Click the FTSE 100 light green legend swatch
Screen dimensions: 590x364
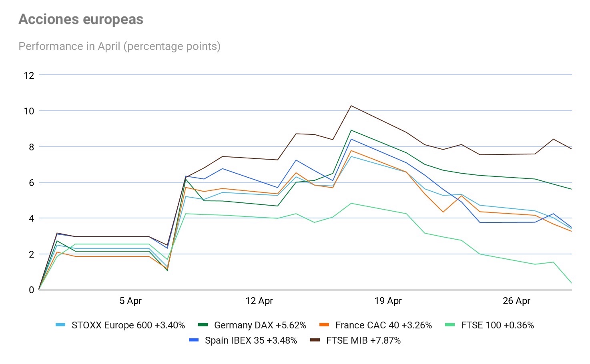[450, 325]
